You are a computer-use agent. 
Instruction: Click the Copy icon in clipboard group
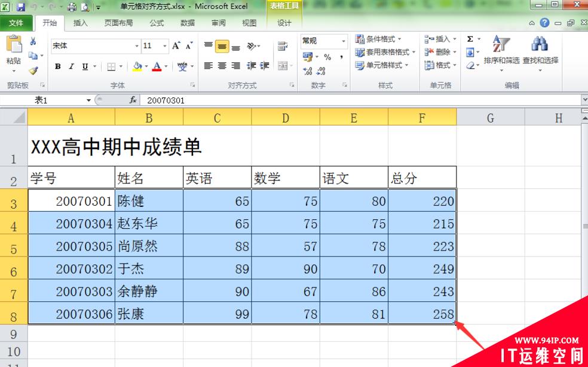coord(33,56)
